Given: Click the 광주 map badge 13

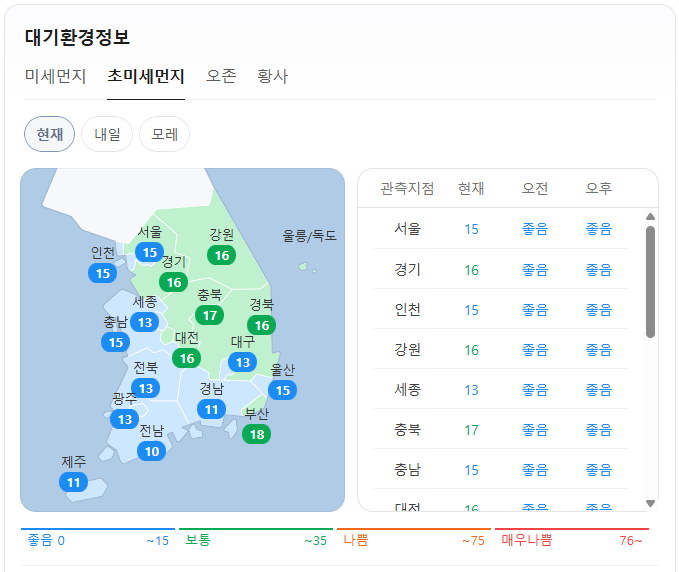Looking at the screenshot, I should click(125, 419).
